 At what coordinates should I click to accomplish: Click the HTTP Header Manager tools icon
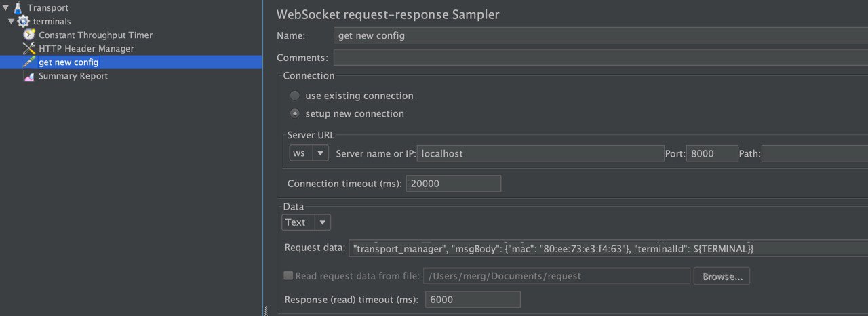coord(29,48)
